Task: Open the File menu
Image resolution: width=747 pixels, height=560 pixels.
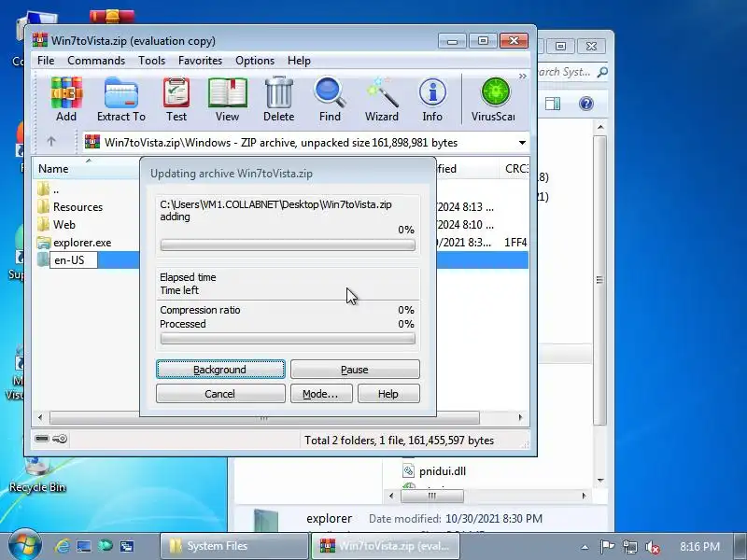Action: [46, 61]
